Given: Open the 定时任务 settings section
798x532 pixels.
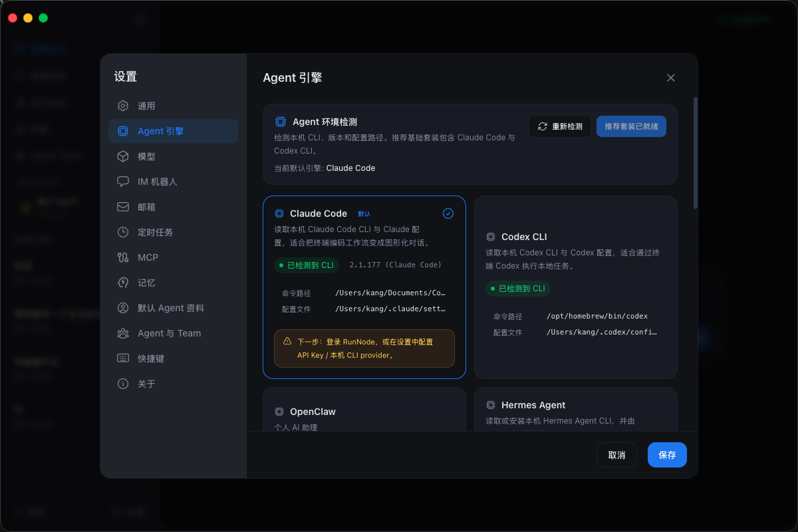Looking at the screenshot, I should click(173, 232).
